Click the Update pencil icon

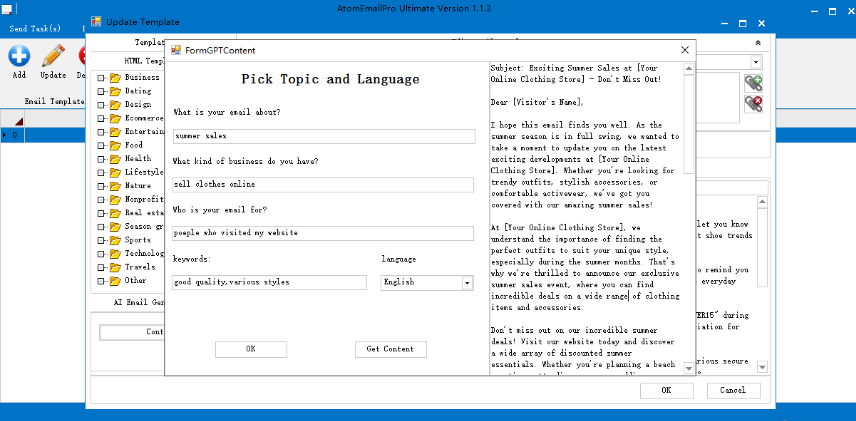click(53, 56)
